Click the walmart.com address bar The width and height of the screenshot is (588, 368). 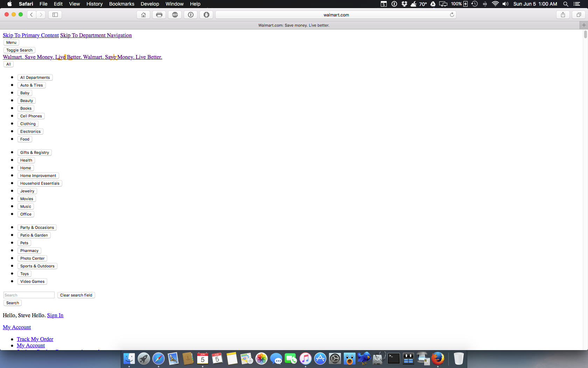(x=336, y=15)
